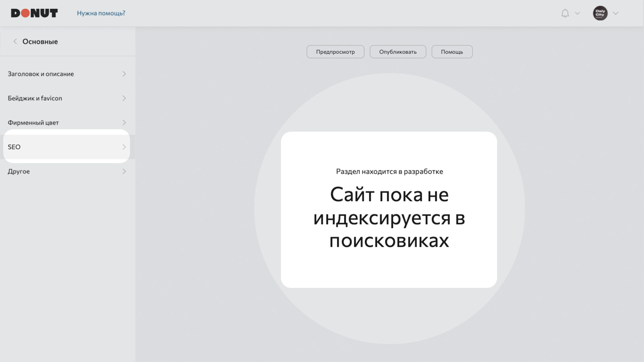Viewport: 644px width, 362px height.
Task: Click the Предпросмотр button
Action: 335,52
